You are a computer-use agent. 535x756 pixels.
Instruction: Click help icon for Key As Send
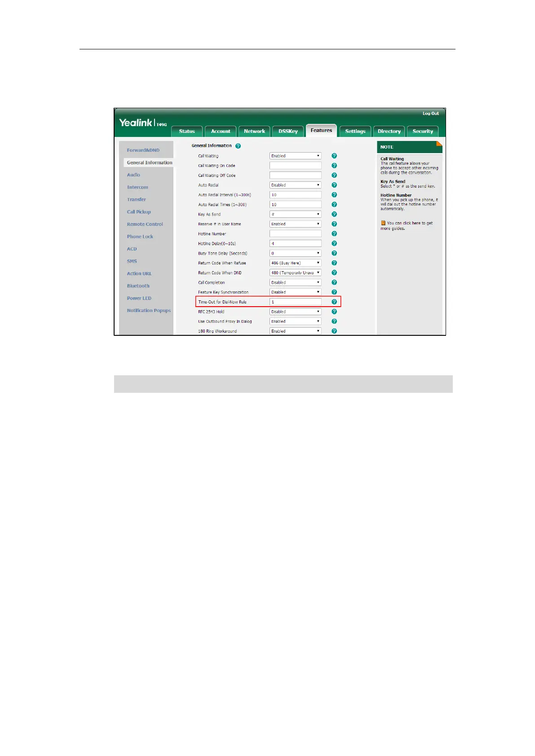[x=334, y=214]
